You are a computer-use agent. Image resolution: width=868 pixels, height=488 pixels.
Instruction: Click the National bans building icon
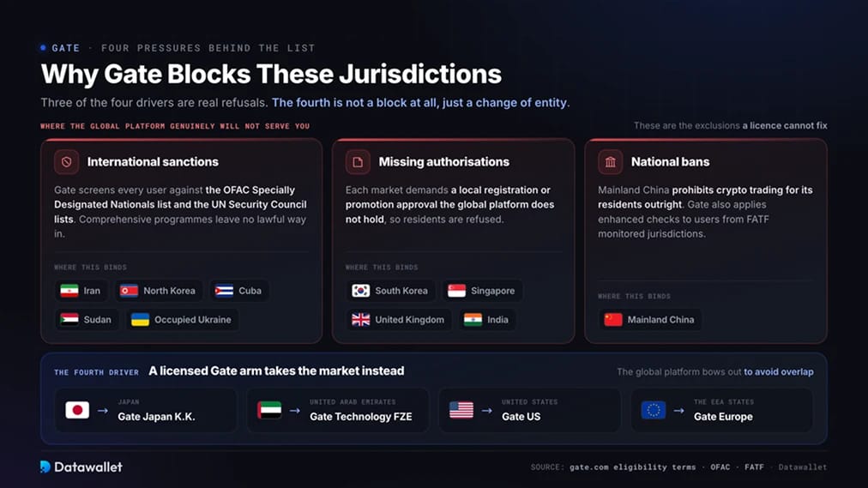point(610,162)
